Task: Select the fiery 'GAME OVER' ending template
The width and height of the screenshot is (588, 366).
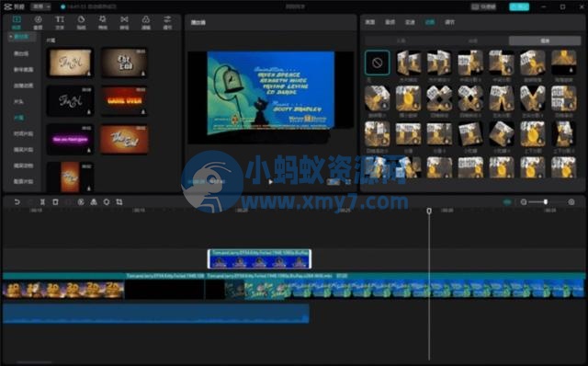Action: [x=124, y=100]
